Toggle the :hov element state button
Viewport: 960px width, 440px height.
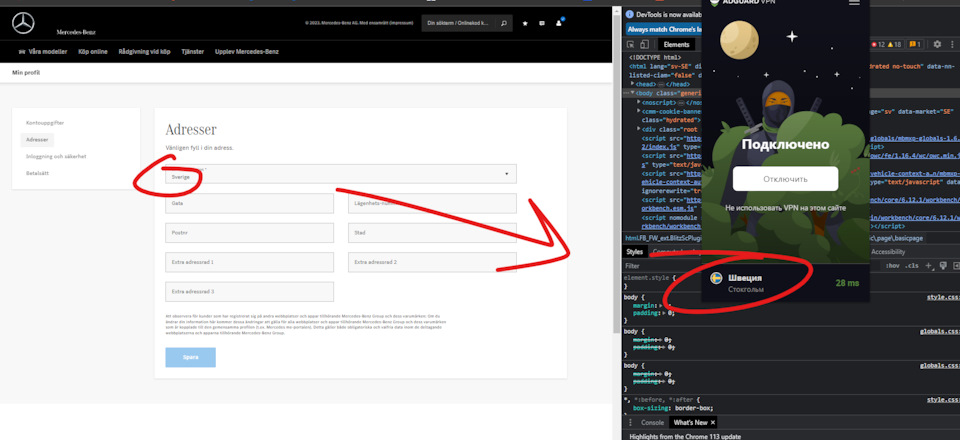(893, 266)
